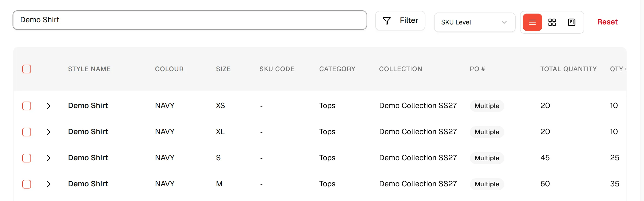Click Demo Collection SS27 in S row
The image size is (644, 201).
click(418, 158)
